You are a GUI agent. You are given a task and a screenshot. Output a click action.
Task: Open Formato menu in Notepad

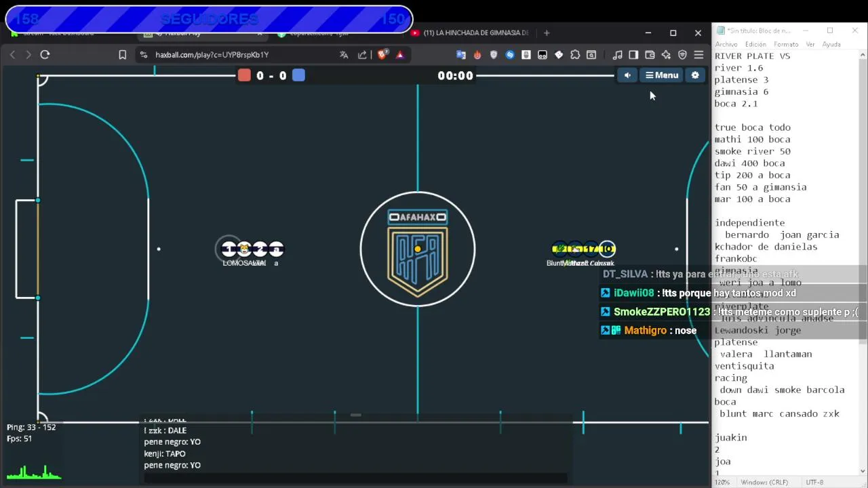coord(786,44)
